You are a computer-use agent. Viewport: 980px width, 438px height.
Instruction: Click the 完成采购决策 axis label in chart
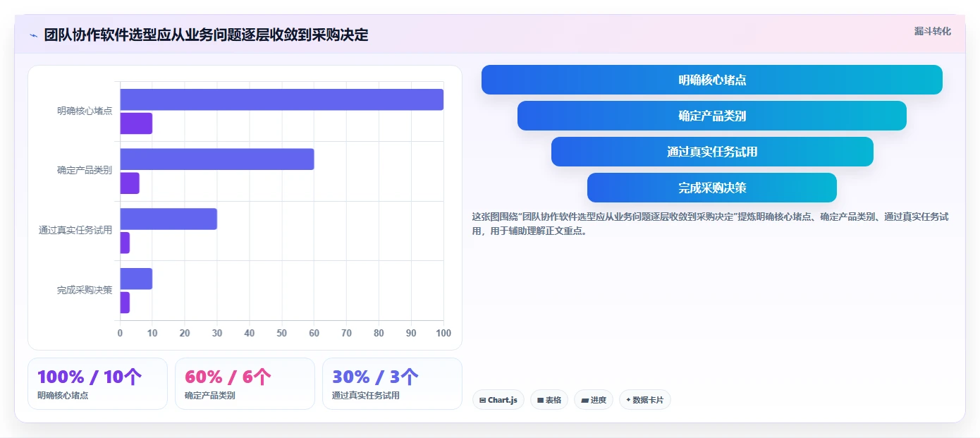coord(85,290)
